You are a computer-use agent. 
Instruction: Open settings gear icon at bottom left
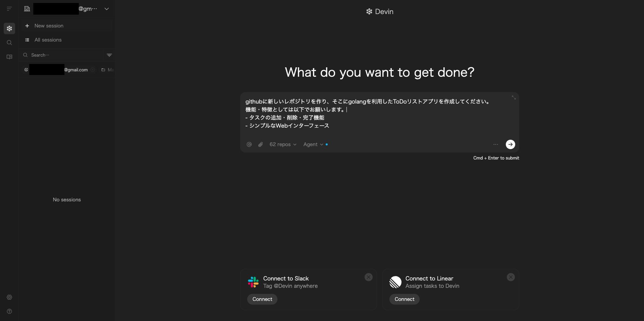tap(9, 297)
